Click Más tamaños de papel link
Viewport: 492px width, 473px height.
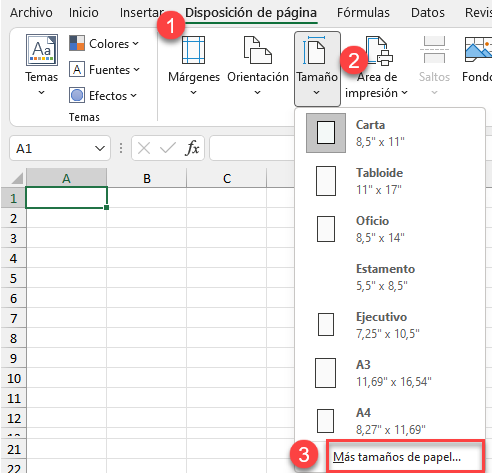click(397, 457)
